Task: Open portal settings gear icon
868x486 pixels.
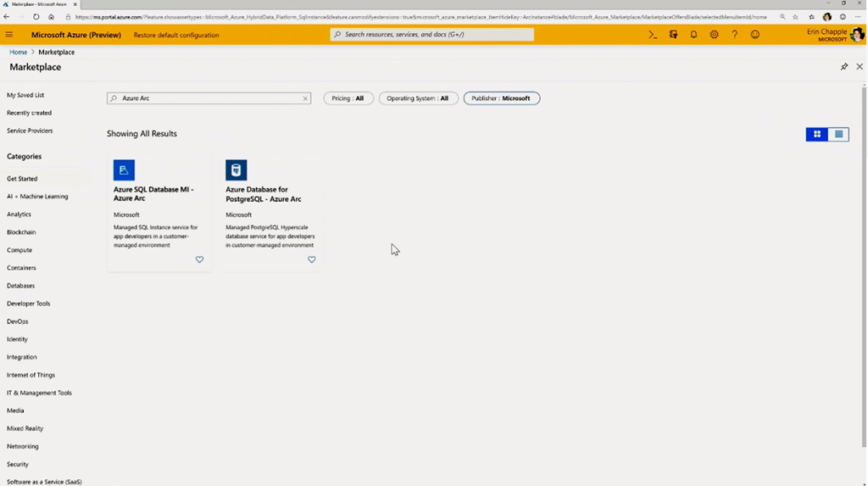Action: coord(714,35)
